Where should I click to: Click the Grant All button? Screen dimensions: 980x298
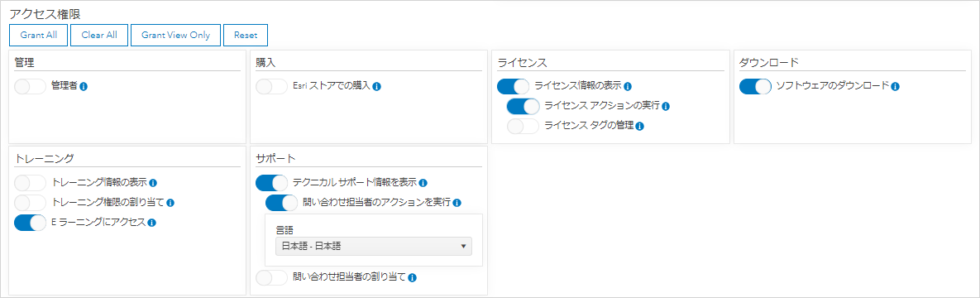[x=39, y=35]
